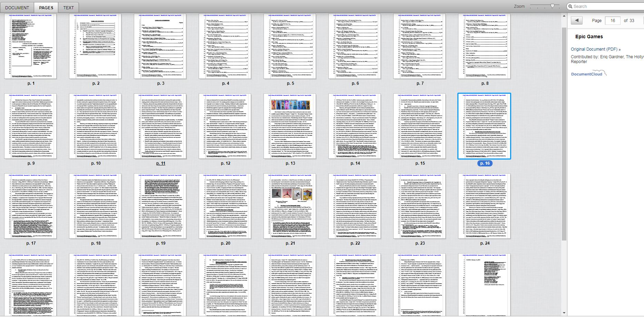The height and width of the screenshot is (317, 644).
Task: Open the page 1 cover thumbnail
Action: pyautogui.click(x=30, y=46)
